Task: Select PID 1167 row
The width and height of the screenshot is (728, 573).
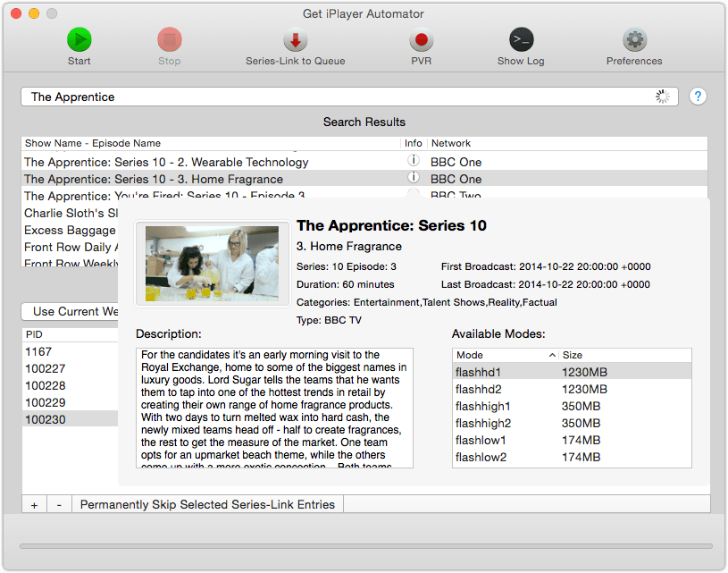Action: [x=70, y=351]
